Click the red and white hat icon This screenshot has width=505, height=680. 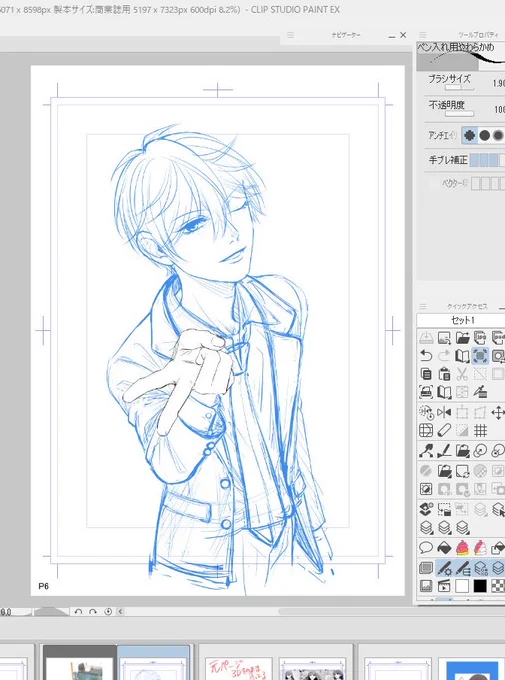point(480,548)
